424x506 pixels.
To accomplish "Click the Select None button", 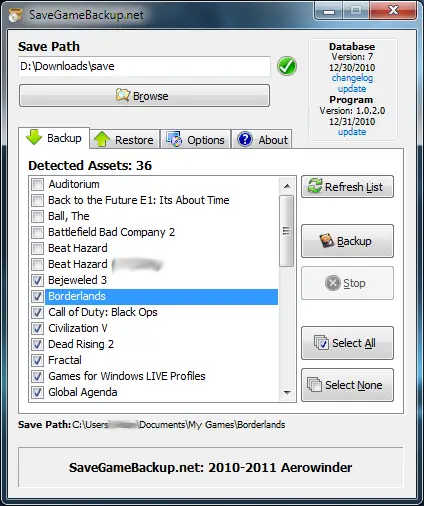I will (x=347, y=385).
